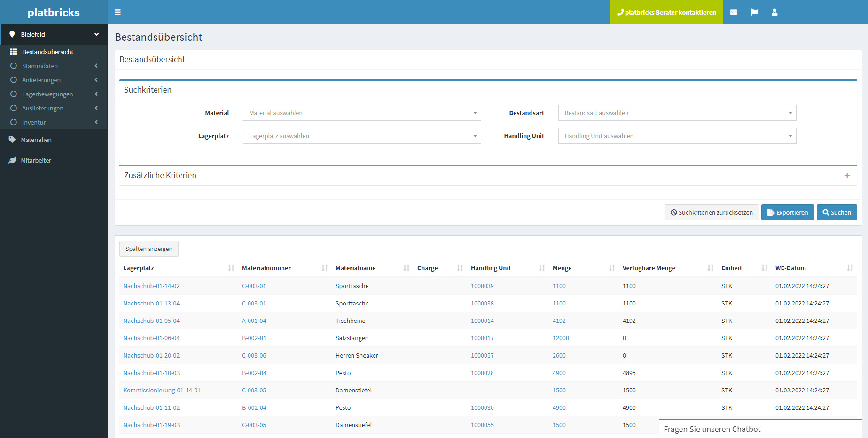Open the Bestandsart dropdown
This screenshot has height=438, width=868.
677,113
